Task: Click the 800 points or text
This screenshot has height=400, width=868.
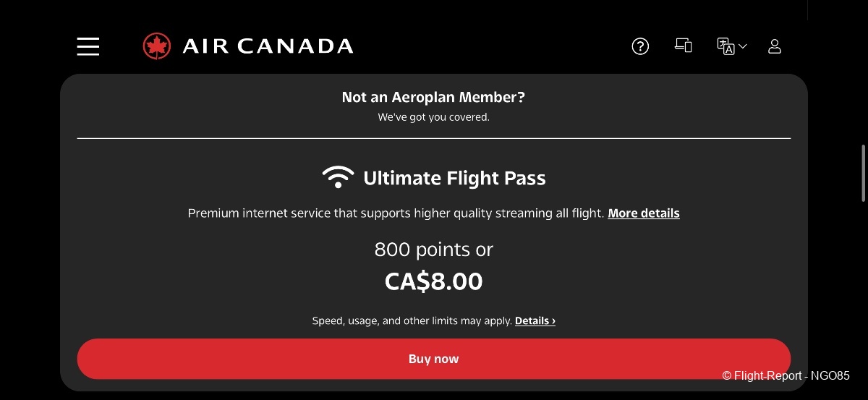Action: (x=433, y=250)
